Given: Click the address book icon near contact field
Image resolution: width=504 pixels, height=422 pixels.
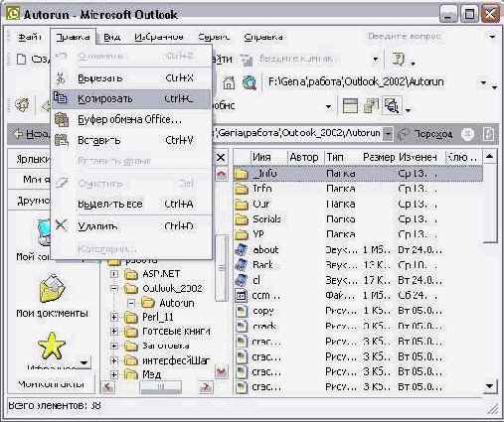Looking at the screenshot, I should point(247,60).
